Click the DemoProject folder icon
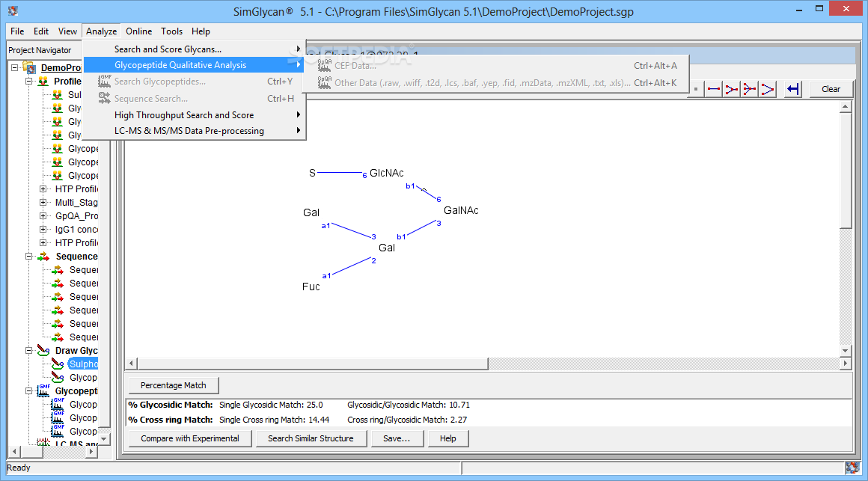Viewport: 868px width, 481px height. pos(30,67)
